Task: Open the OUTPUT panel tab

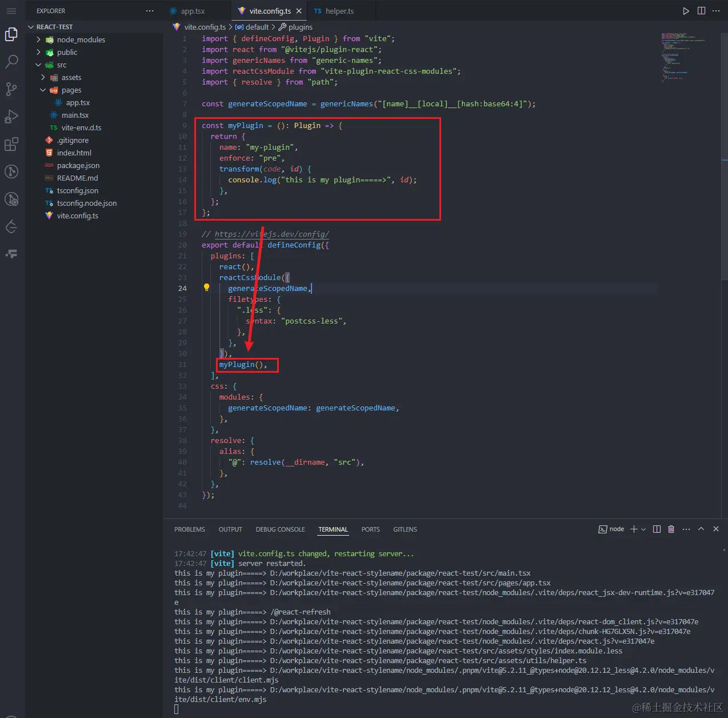Action: (230, 529)
